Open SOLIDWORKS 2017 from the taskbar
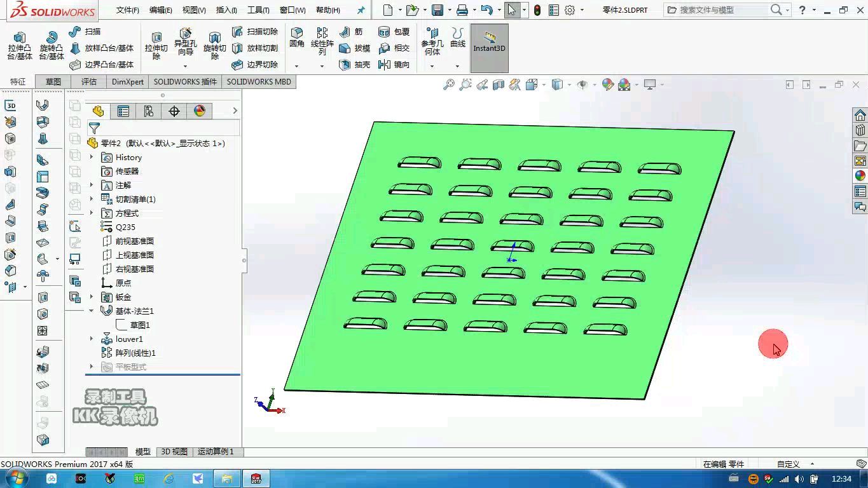 tap(256, 478)
